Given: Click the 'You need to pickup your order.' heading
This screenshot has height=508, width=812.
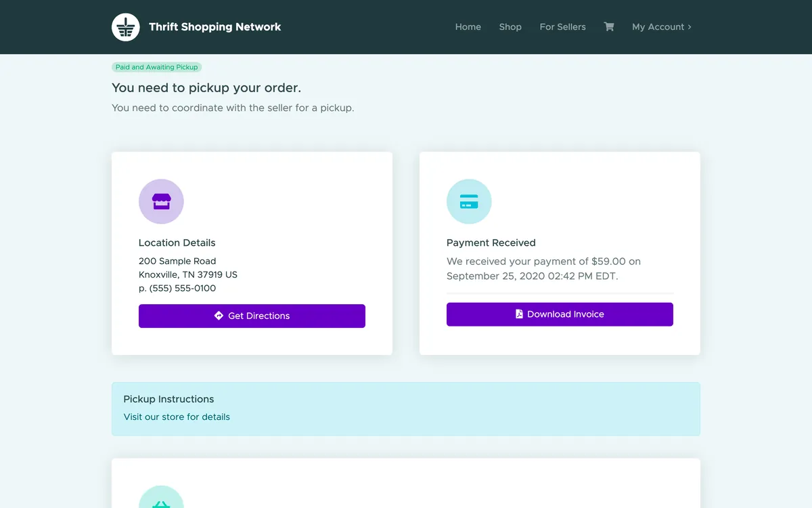Looking at the screenshot, I should [206, 88].
